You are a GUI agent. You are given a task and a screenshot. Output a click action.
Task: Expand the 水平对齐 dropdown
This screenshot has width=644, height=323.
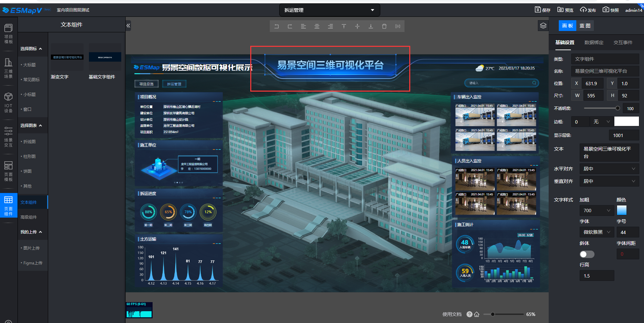click(609, 169)
